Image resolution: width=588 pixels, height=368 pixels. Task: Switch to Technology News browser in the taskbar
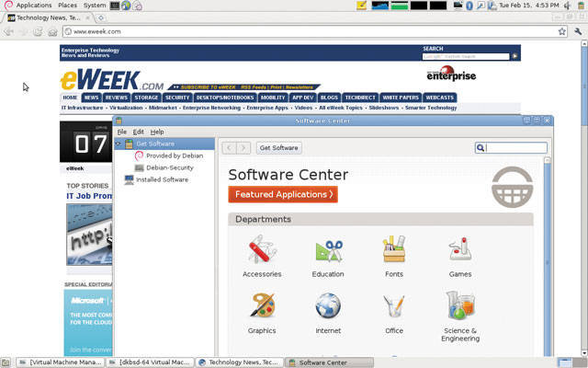[x=240, y=362]
